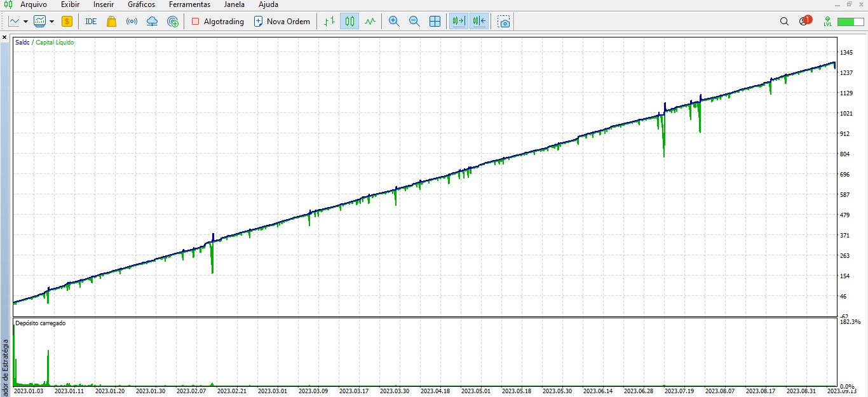Restore the window with the restore icon
This screenshot has width=868, height=397.
pos(850,4)
